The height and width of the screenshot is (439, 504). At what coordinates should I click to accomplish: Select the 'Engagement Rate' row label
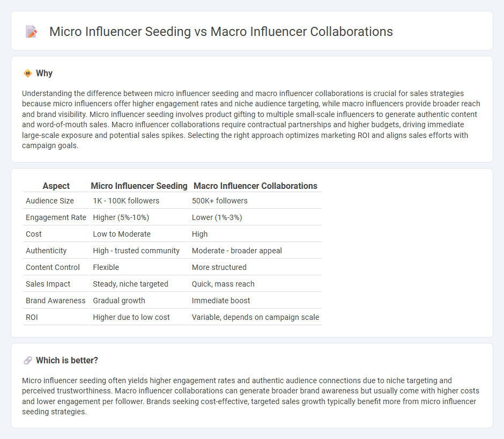pyautogui.click(x=56, y=217)
